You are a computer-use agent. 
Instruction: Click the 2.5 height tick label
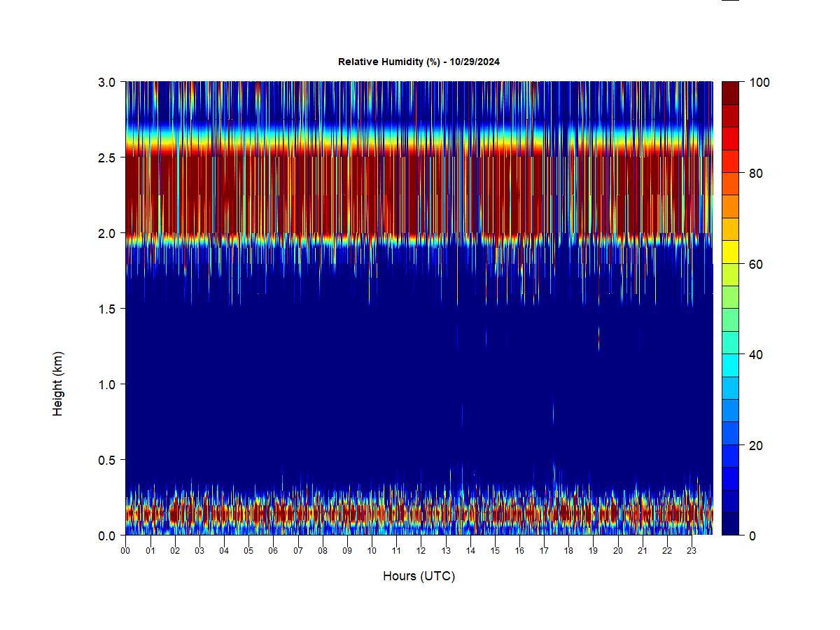[x=108, y=157]
